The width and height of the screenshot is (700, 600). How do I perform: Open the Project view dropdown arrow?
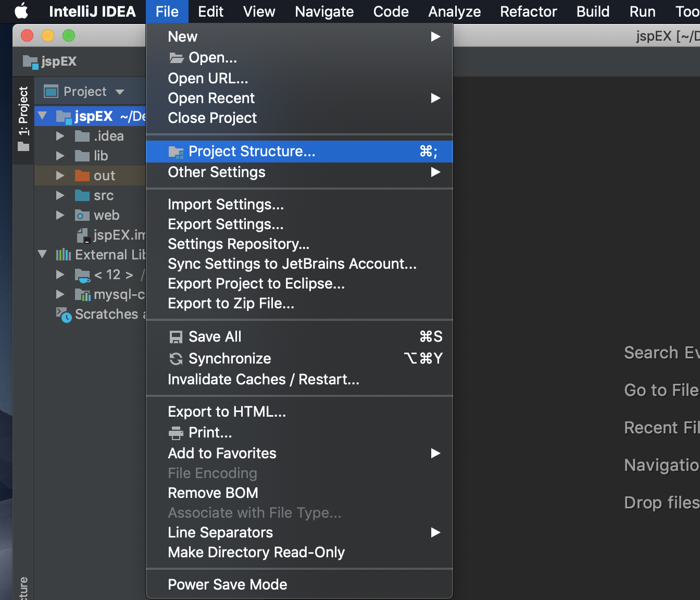pyautogui.click(x=120, y=92)
